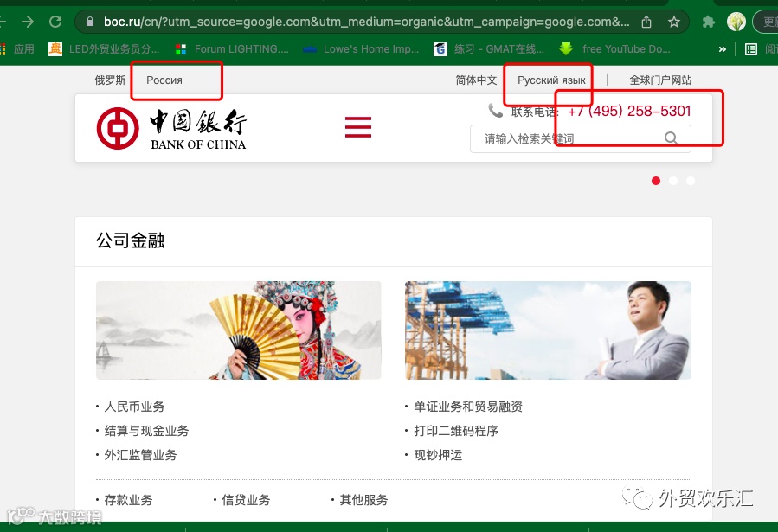Expand the hidden bookmarks chevron
778x532 pixels.
pos(723,49)
